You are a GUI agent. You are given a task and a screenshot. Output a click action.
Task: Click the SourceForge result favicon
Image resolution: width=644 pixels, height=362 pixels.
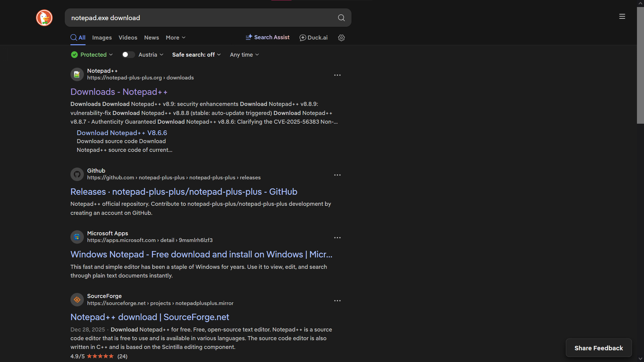tap(77, 300)
